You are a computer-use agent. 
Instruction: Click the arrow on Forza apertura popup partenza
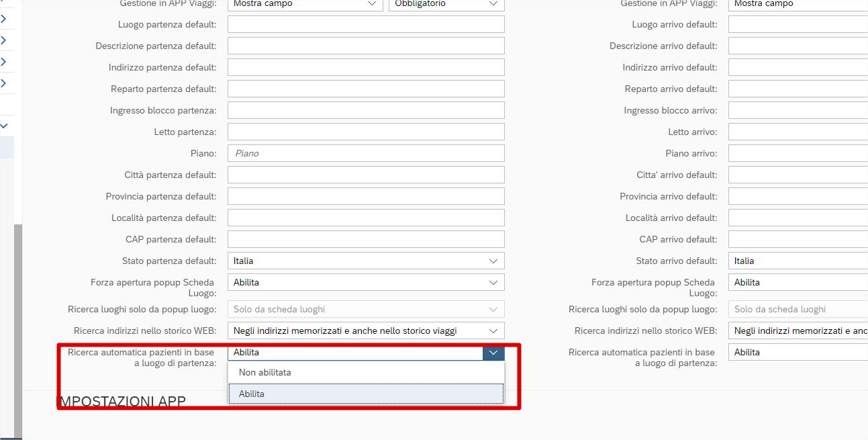(493, 282)
